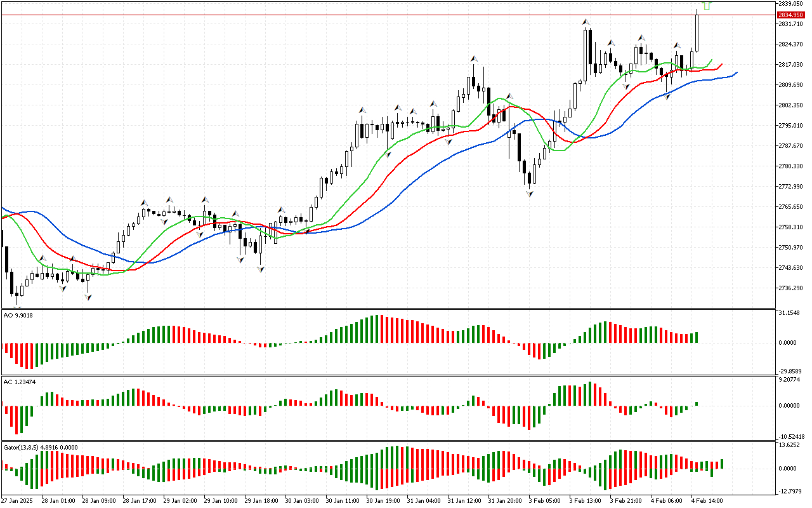This screenshot has width=812, height=508.
Task: Click the 31.1548 value on the AO scale
Action: tap(789, 314)
